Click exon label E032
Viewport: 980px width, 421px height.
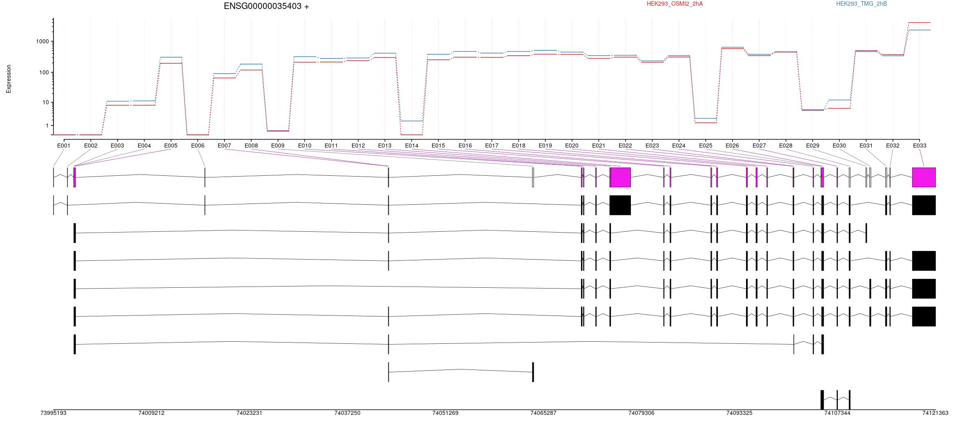click(893, 146)
